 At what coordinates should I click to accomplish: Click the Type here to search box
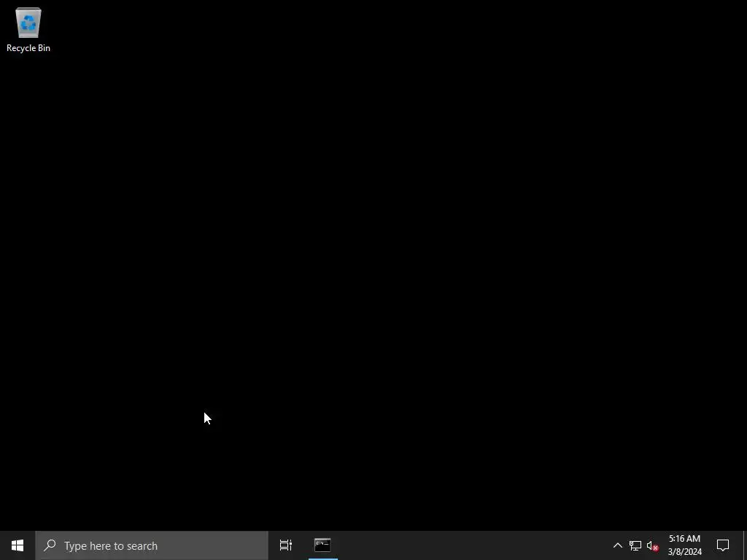point(152,545)
